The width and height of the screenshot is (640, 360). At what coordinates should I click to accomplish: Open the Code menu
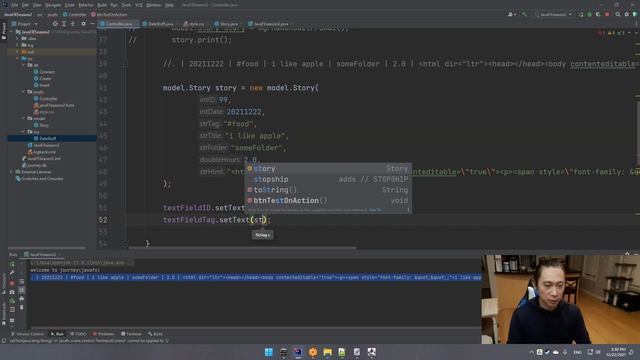pyautogui.click(x=70, y=5)
